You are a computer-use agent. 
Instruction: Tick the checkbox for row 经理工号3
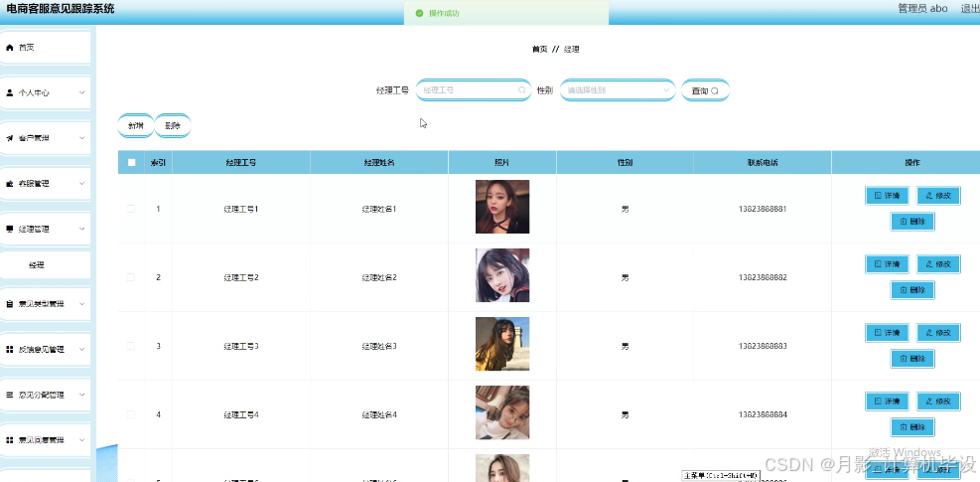[x=131, y=346]
